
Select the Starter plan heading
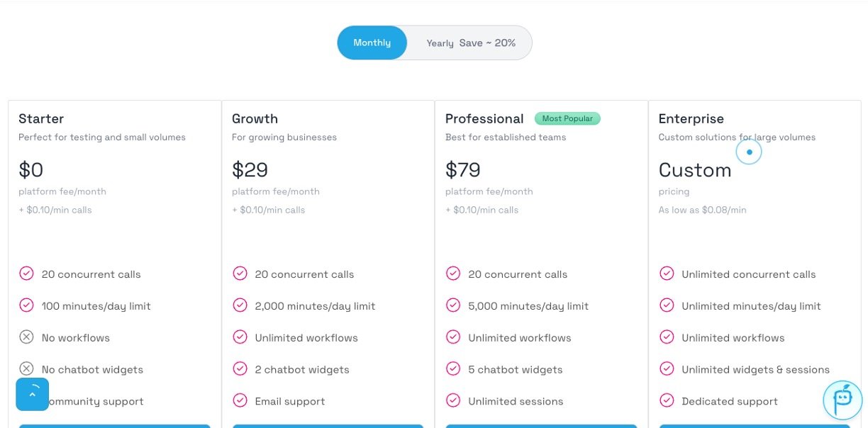tap(41, 118)
